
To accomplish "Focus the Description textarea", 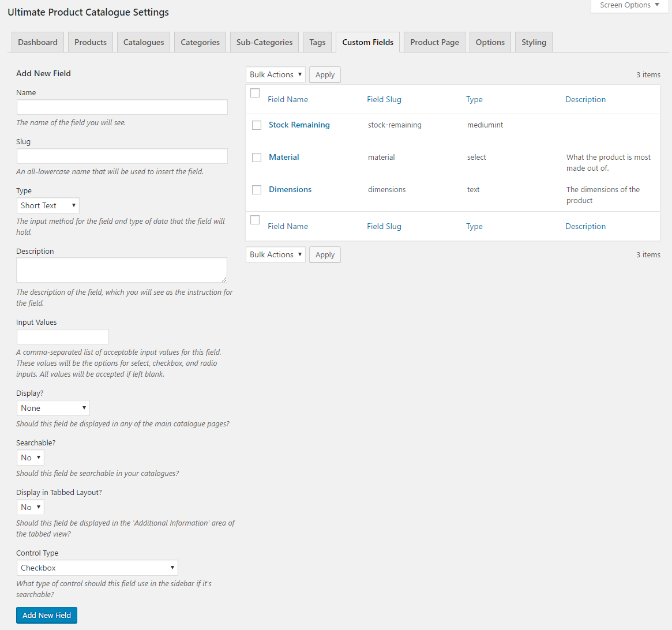I will (x=121, y=270).
